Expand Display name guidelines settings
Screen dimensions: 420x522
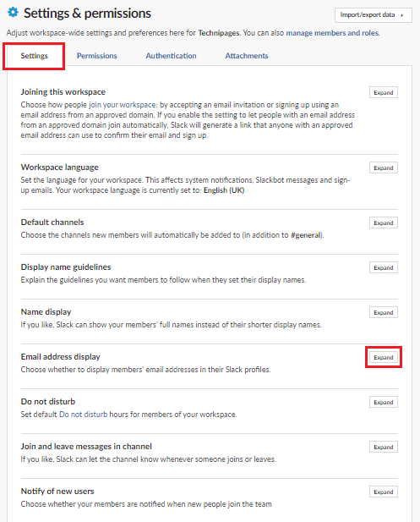[x=384, y=267]
